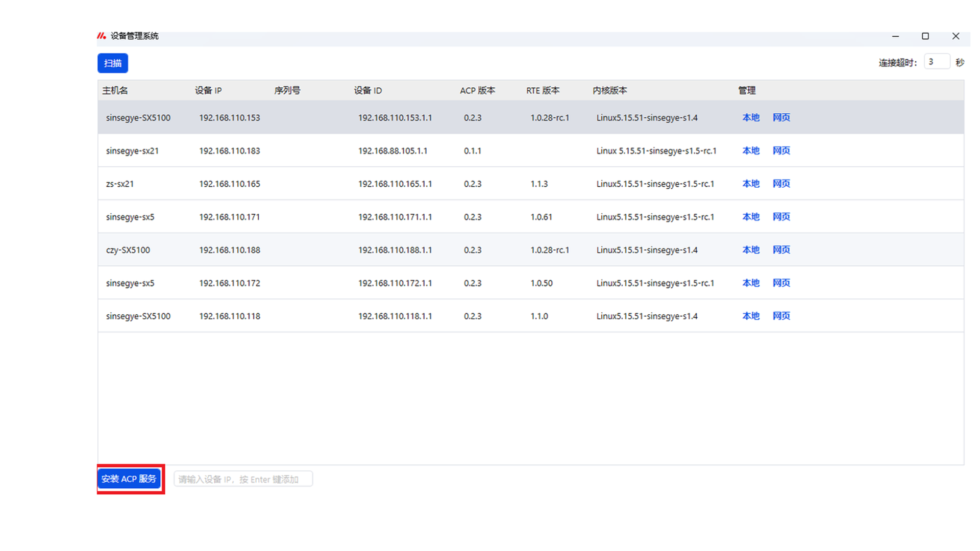Select the czy-SX5100 device row
980x551 pixels.
(x=128, y=250)
